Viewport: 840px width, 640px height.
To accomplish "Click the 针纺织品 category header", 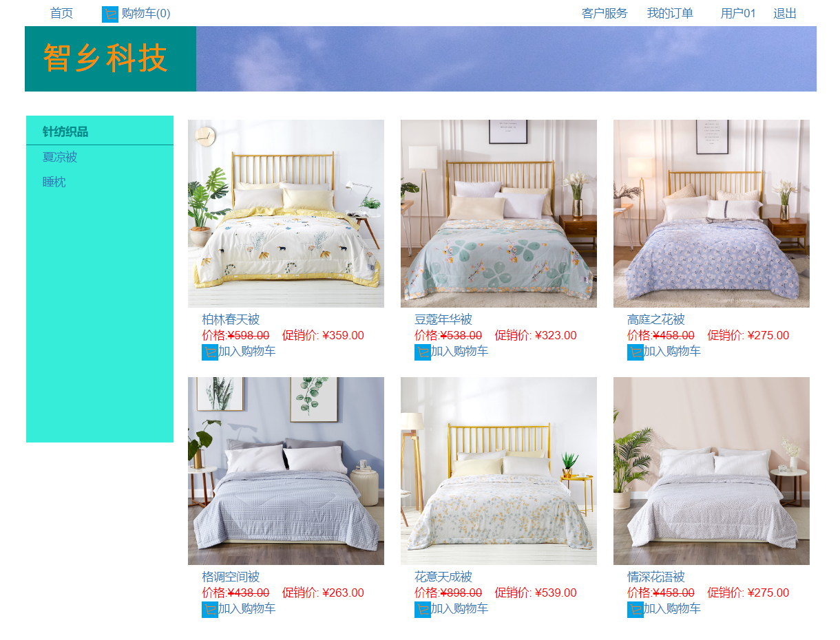I will coord(65,131).
